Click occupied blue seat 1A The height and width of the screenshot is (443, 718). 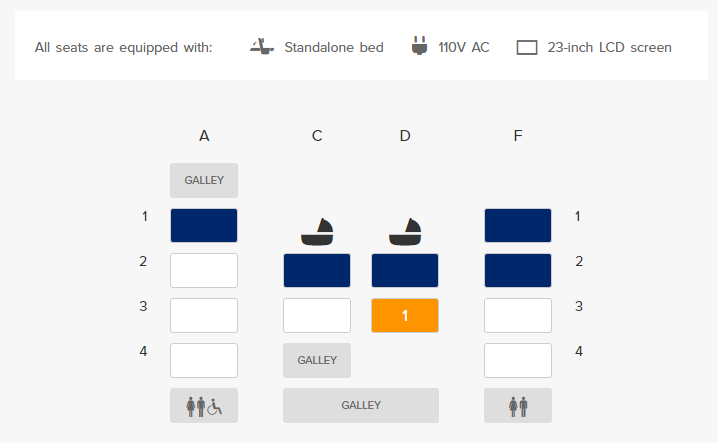click(204, 225)
